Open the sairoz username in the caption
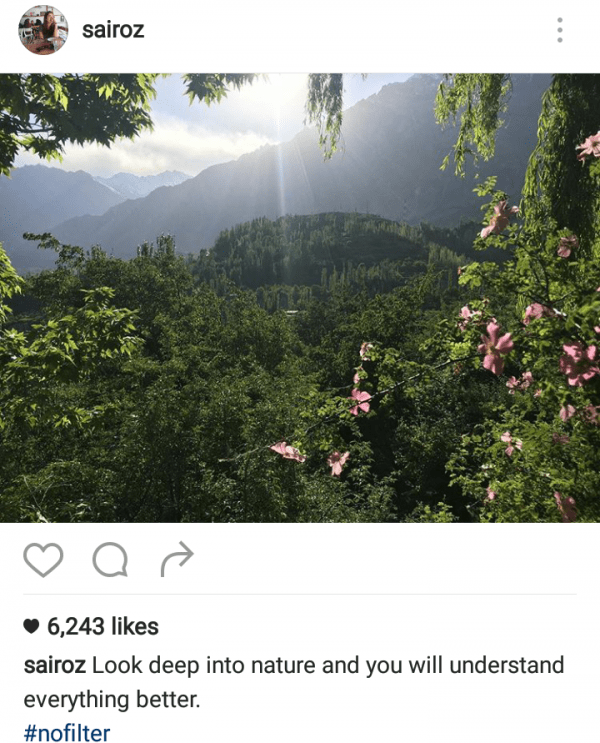The height and width of the screenshot is (743, 600). [55, 665]
